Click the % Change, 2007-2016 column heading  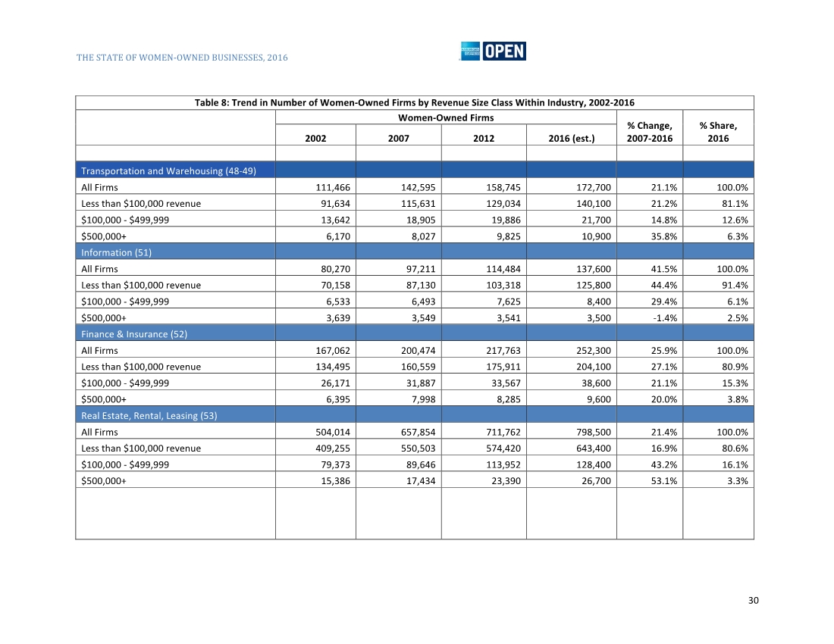(649, 132)
